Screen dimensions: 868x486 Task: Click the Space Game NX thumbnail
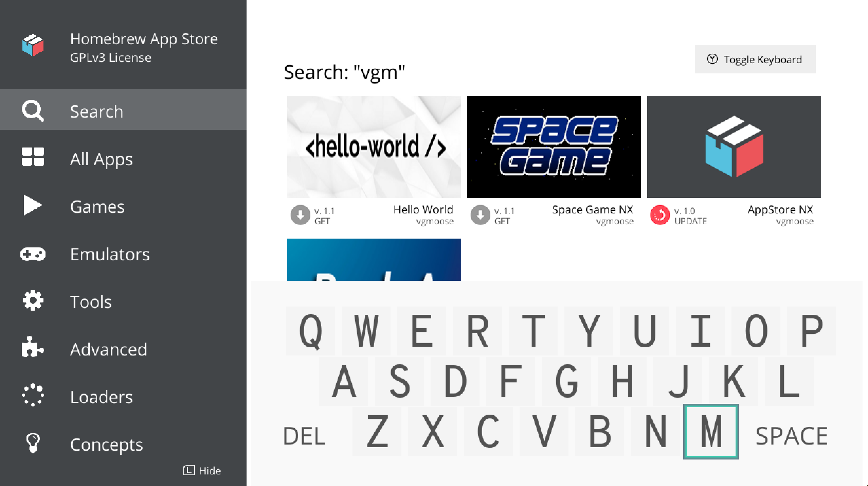coord(554,146)
